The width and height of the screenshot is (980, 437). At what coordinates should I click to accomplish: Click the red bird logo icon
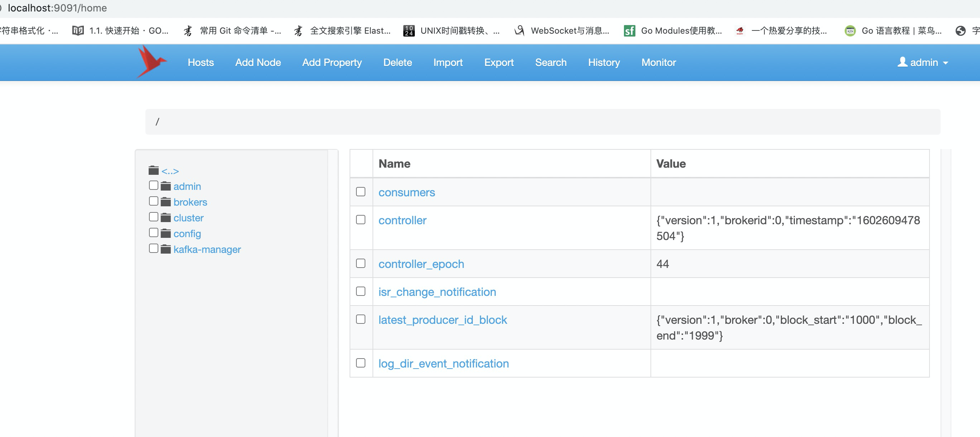pos(151,62)
